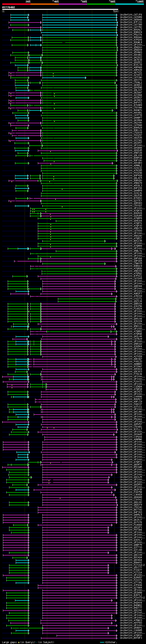Select the UniRef100_Q42657 label
The width and height of the screenshot is (146, 644).
coord(131,143)
